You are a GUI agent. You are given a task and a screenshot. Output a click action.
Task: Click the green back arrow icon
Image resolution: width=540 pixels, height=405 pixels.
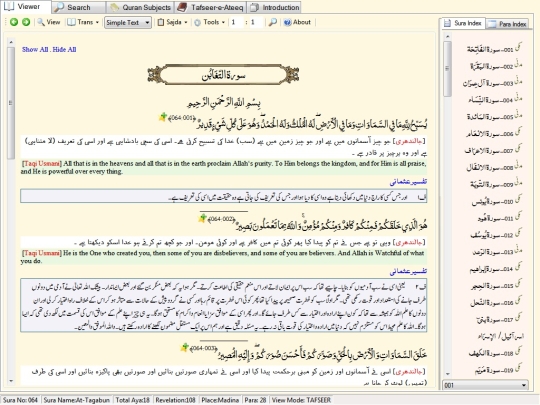tap(14, 22)
